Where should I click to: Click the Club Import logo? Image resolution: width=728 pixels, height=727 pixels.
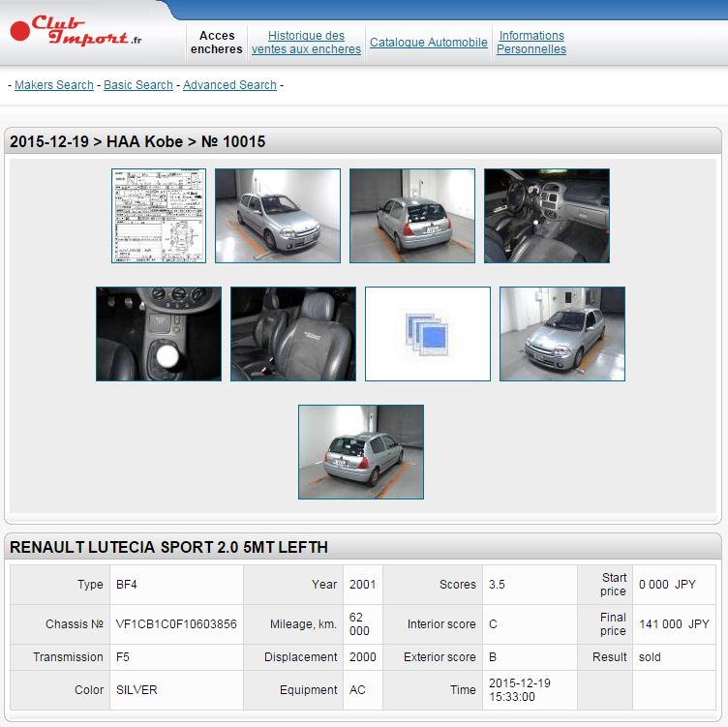click(77, 31)
